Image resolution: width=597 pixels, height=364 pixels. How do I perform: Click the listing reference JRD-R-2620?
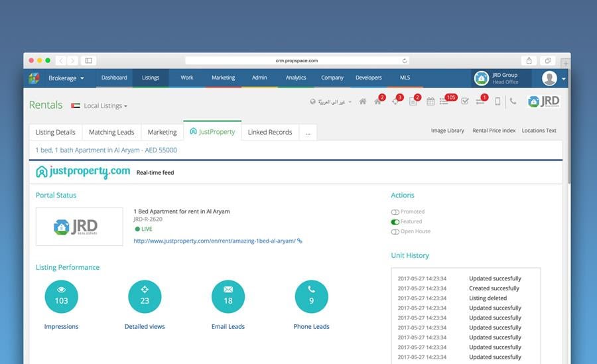pyautogui.click(x=148, y=219)
